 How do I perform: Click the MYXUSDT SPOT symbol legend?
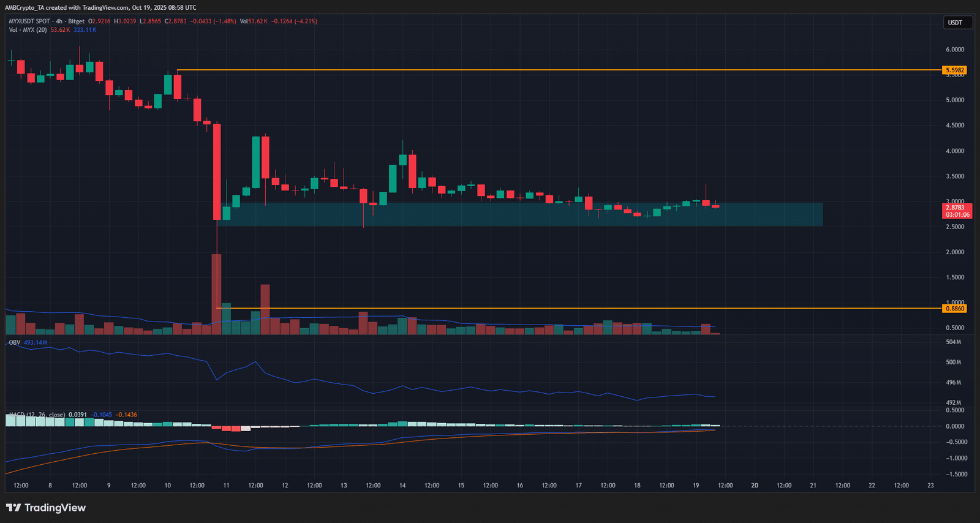(x=29, y=21)
